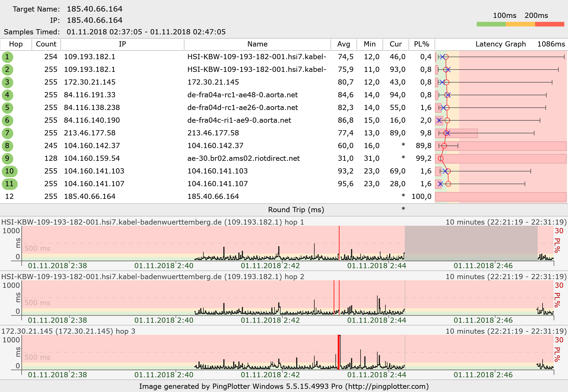The width and height of the screenshot is (568, 392).
Task: Click name de-fra04a-rc1-ae48-0.aorta.net
Action: [243, 95]
